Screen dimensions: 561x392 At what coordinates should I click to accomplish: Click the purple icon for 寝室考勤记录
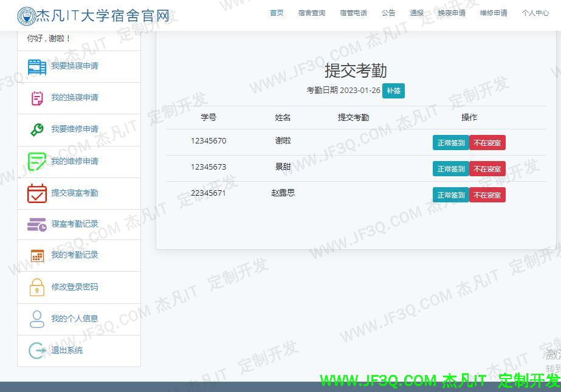(37, 224)
